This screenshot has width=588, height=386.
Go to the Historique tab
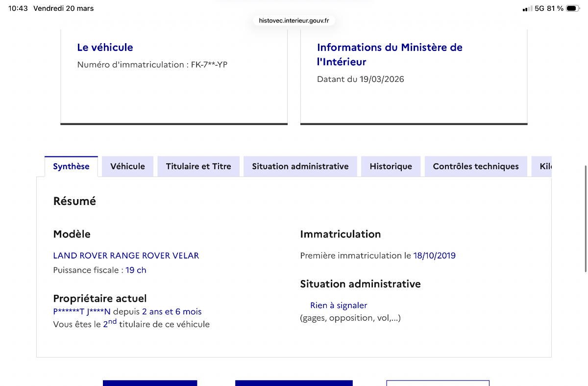391,166
